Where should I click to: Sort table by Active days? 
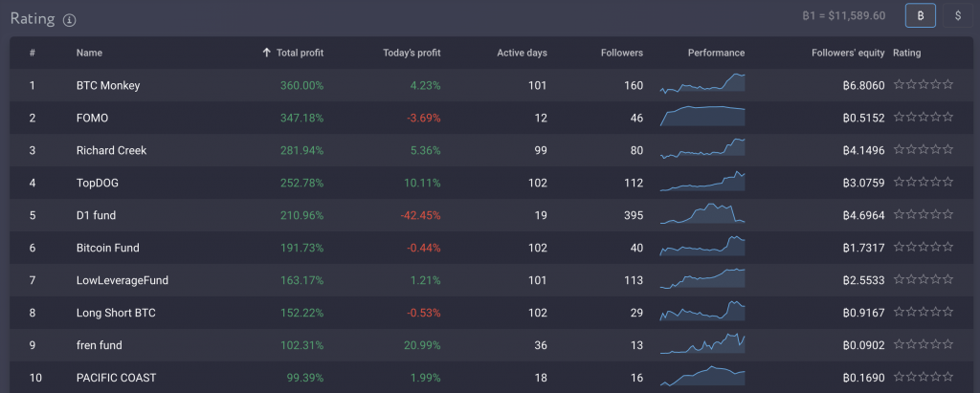522,53
